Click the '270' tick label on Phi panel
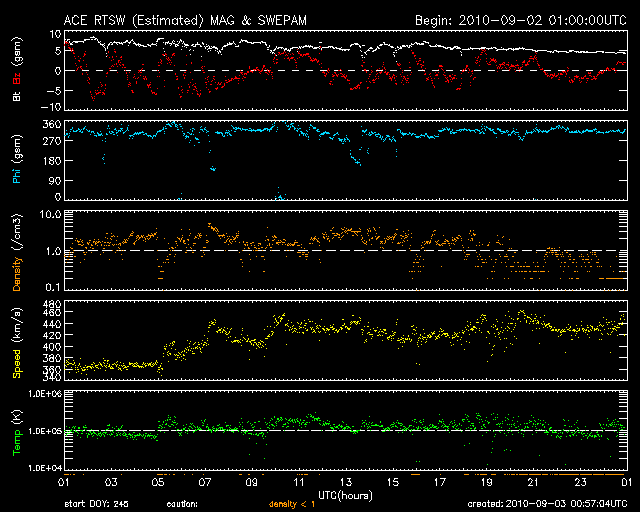Screen dimensions: 640x512 pos(51,141)
